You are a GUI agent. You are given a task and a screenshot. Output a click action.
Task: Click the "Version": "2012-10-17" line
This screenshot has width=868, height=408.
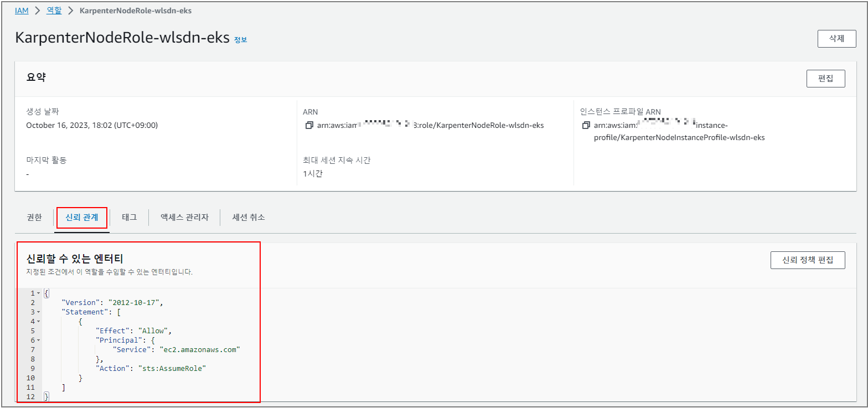coord(113,303)
